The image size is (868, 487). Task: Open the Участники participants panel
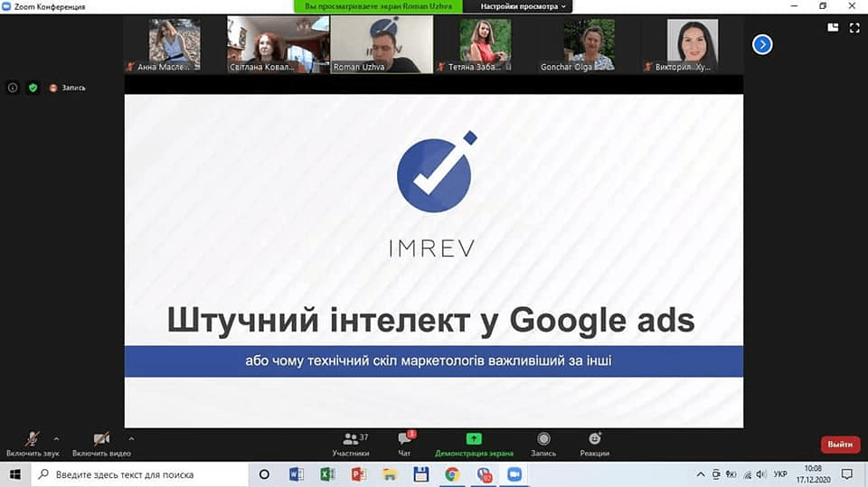[351, 445]
